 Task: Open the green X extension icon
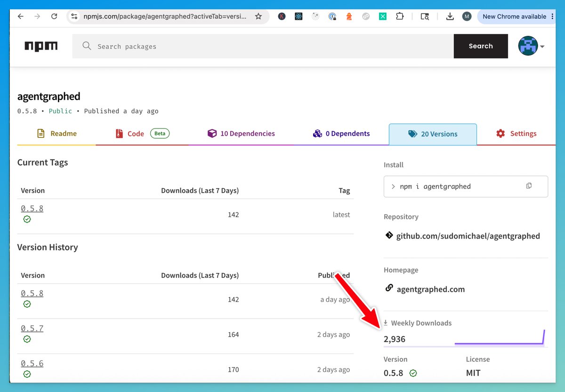pos(383,16)
